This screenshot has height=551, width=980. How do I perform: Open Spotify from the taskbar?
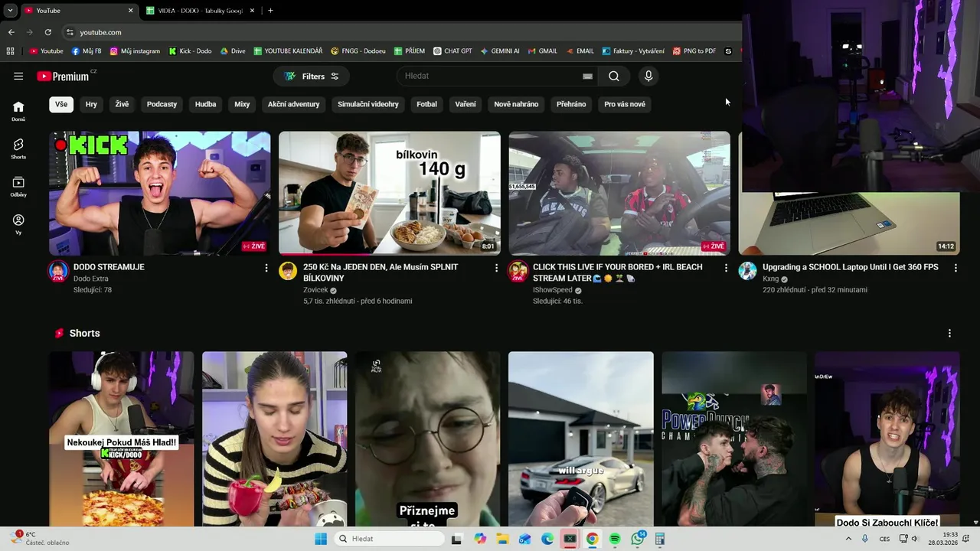pyautogui.click(x=615, y=539)
